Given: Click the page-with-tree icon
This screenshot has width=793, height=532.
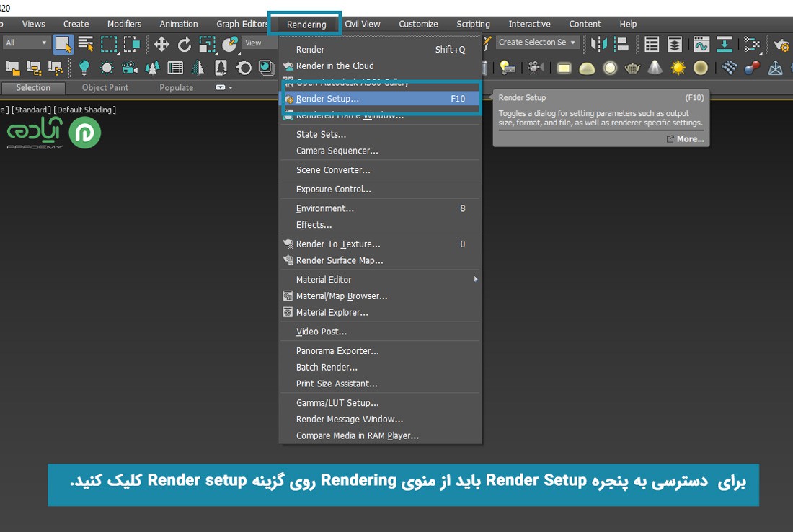Looking at the screenshot, I should click(221, 67).
